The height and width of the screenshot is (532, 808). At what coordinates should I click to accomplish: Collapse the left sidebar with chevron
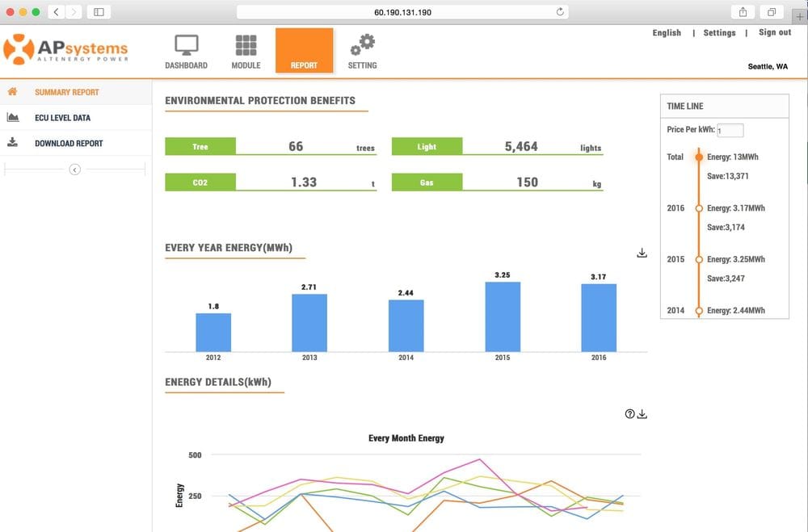[74, 170]
